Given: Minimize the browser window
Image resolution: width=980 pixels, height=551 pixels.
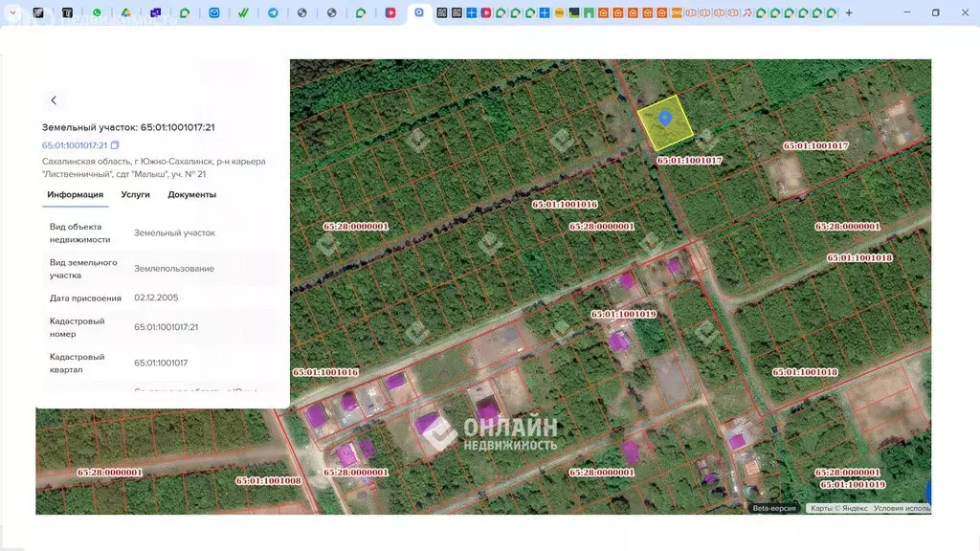Looking at the screenshot, I should (x=907, y=12).
